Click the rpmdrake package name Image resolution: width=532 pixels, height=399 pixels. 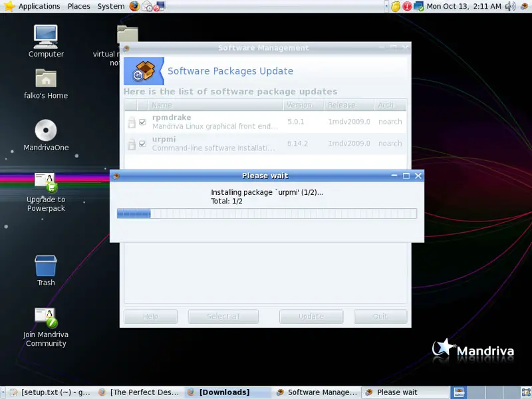172,118
